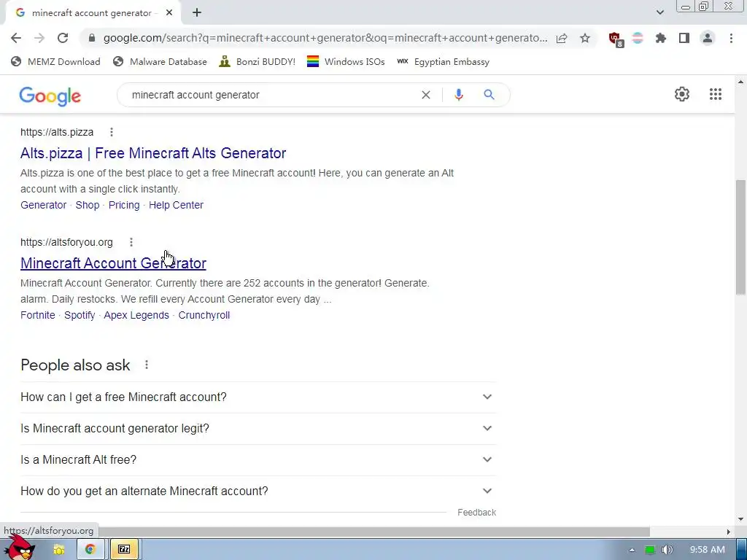Click the horizontal scrollbar right arrow
The image size is (747, 560).
point(729,532)
